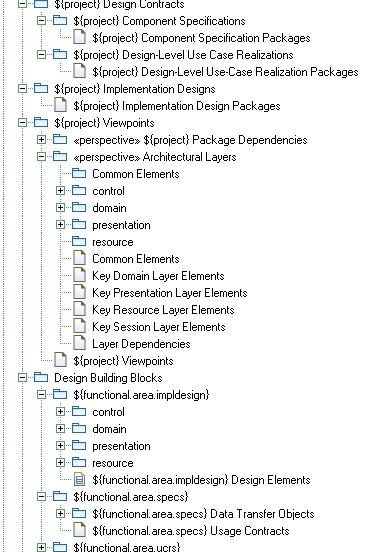Click the Implementation Designs folder icon
The width and height of the screenshot is (369, 552).
(x=41, y=88)
